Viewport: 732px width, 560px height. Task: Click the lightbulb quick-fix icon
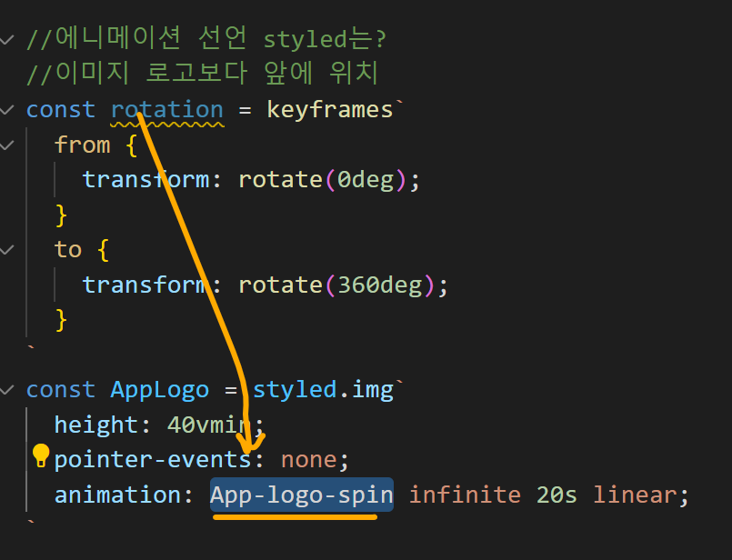[x=41, y=455]
